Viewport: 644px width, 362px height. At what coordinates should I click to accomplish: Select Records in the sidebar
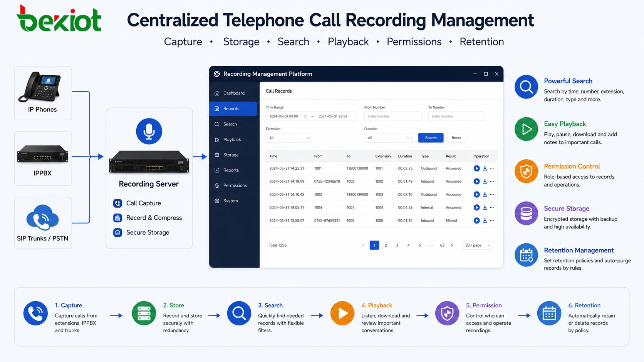pyautogui.click(x=233, y=108)
